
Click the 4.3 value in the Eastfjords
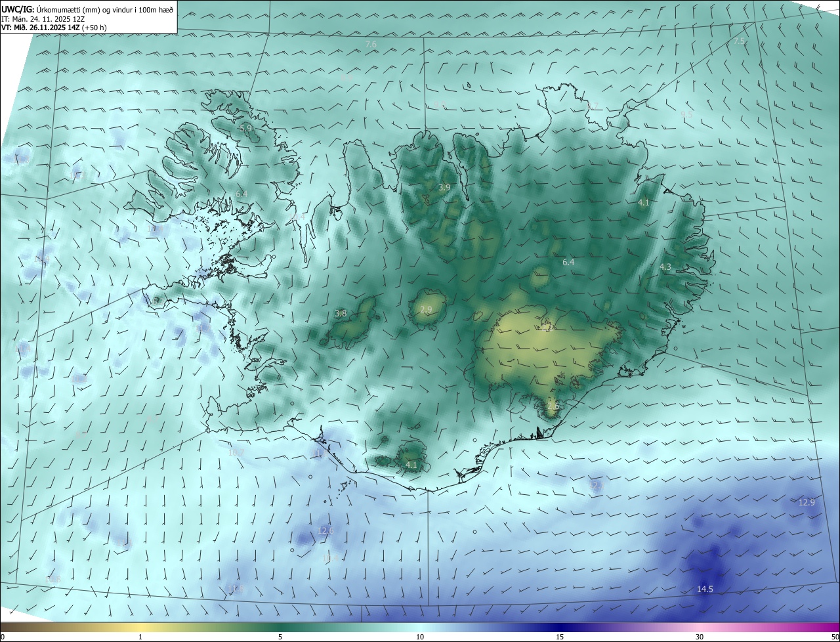665,267
